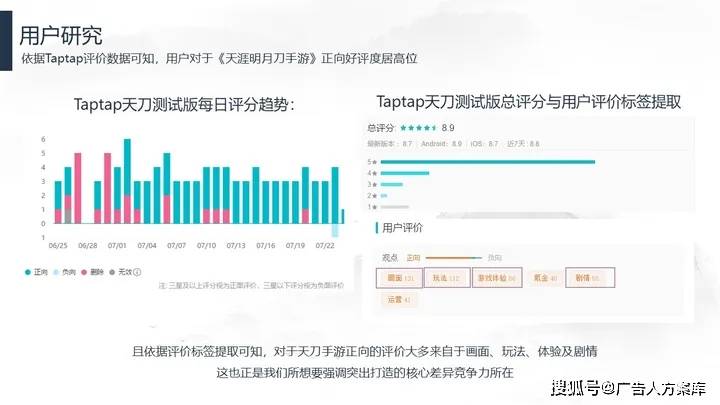Screen dimensions: 720x405
Task: Select the 5-star rating bar
Action: [487, 161]
